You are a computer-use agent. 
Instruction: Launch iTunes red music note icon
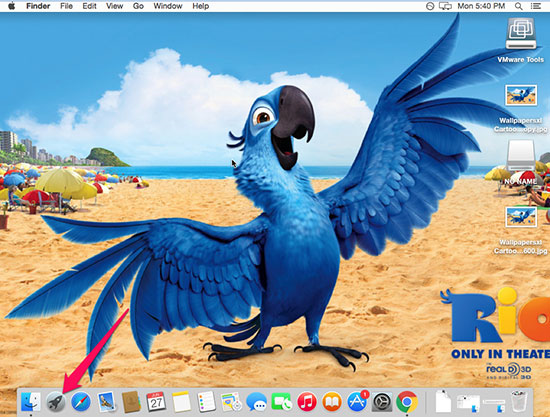click(307, 402)
